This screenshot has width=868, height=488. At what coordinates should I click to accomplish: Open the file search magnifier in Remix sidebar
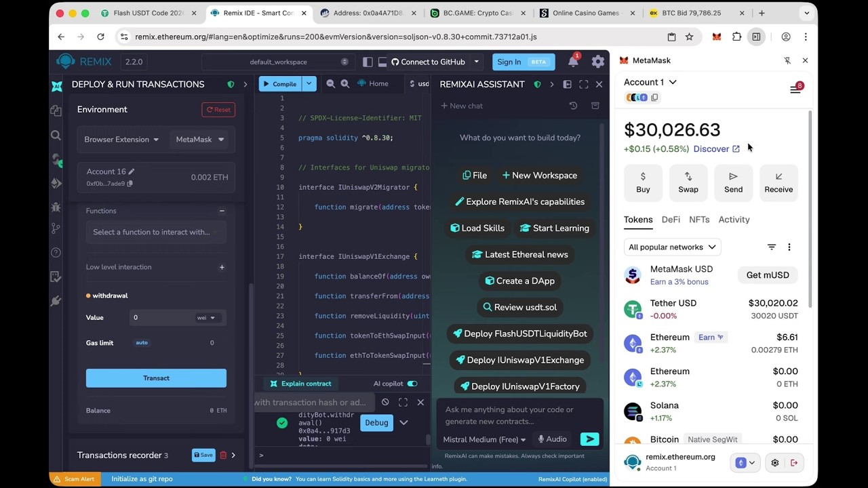(56, 136)
